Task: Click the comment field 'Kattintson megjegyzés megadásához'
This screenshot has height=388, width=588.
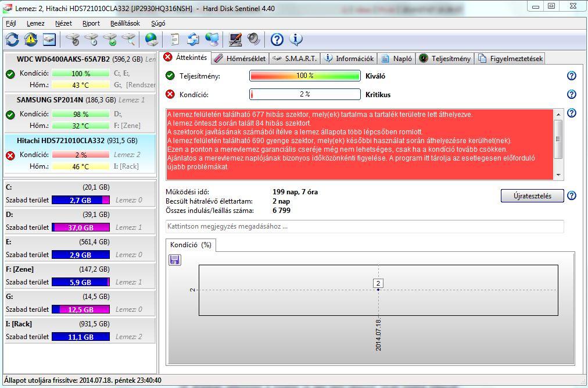Action: tap(364, 226)
